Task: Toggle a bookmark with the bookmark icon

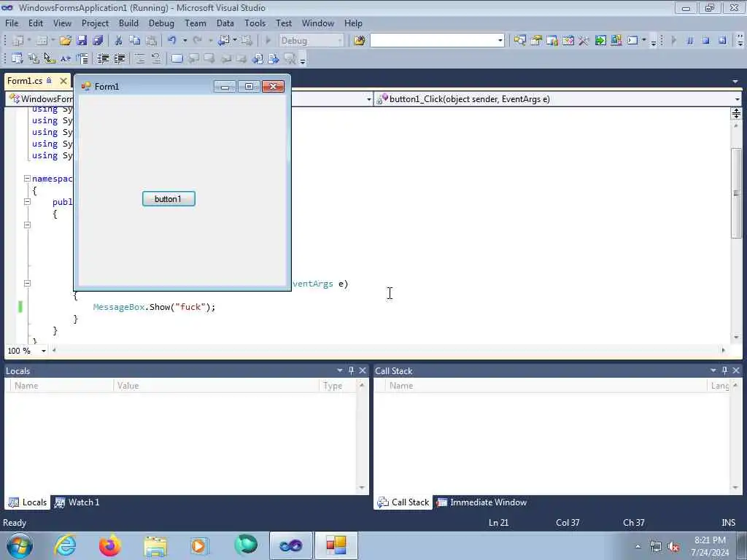Action: click(x=177, y=58)
